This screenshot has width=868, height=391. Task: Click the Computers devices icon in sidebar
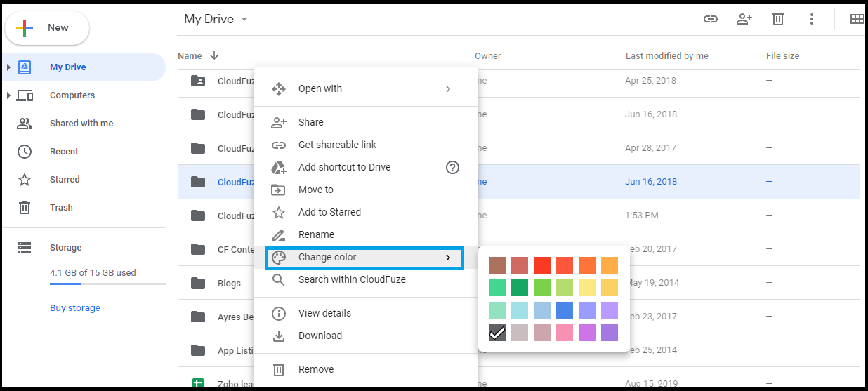[25, 95]
